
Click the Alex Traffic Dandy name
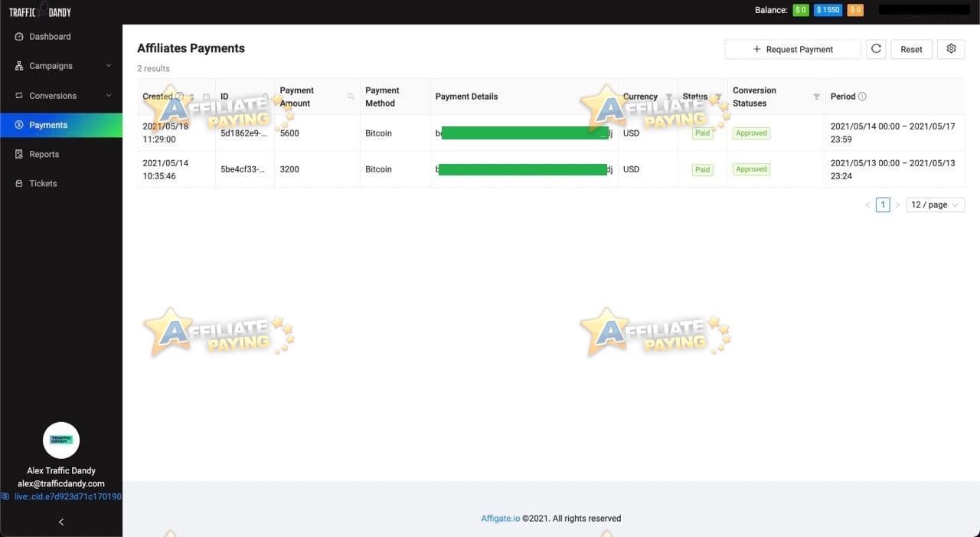point(61,470)
